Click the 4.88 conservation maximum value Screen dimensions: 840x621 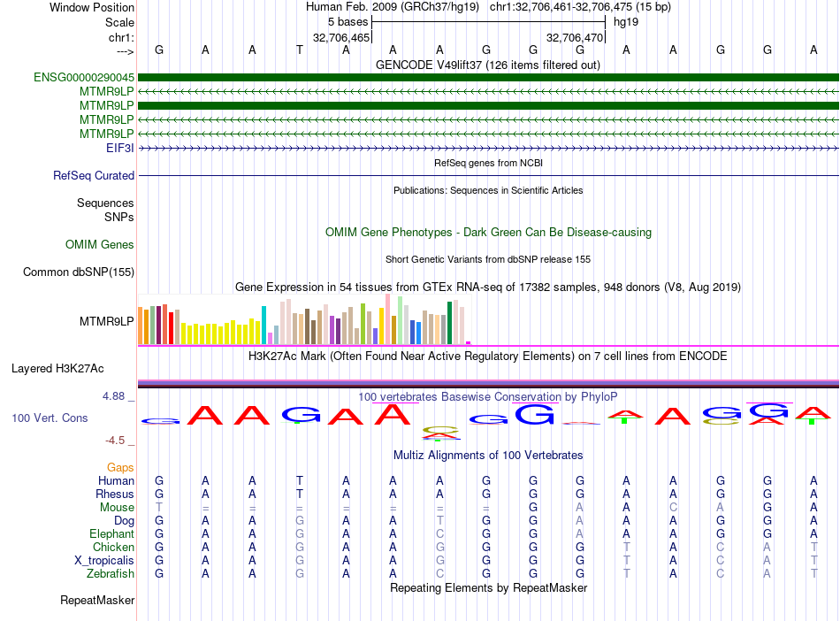click(113, 396)
